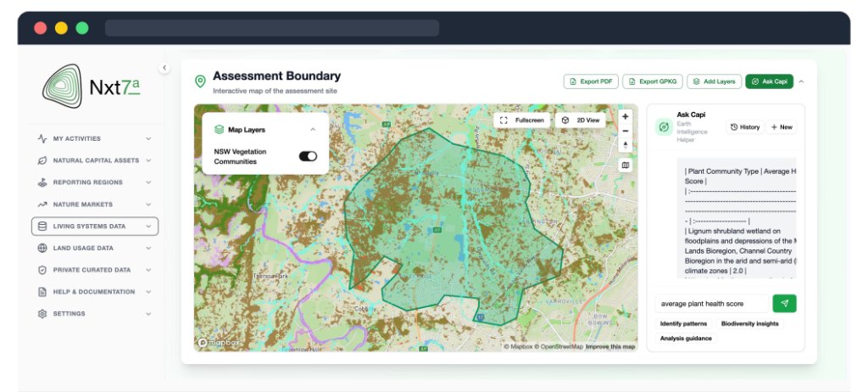Zoom out on the map
This screenshot has width=868, height=392.
[626, 132]
